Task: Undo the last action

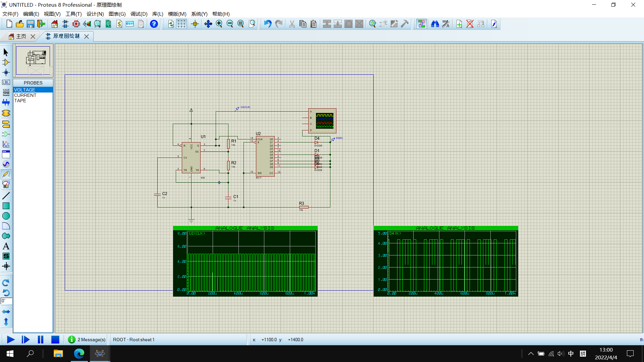Action: click(268, 24)
